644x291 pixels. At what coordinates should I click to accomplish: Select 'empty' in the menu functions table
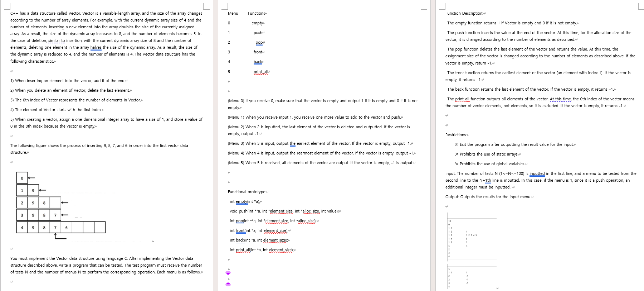tap(257, 23)
